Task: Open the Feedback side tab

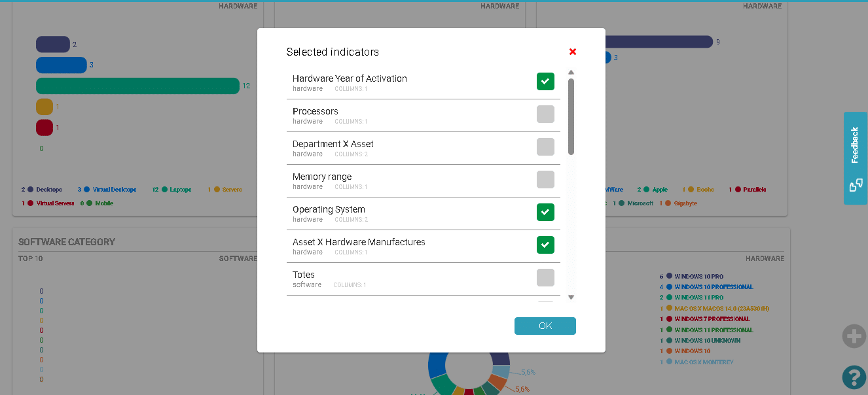Action: (856, 158)
